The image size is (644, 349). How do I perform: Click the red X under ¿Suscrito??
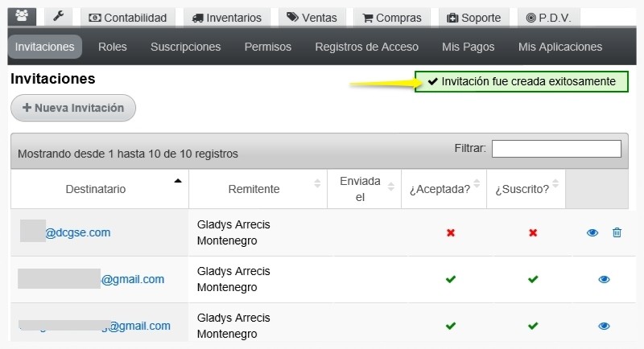click(533, 233)
